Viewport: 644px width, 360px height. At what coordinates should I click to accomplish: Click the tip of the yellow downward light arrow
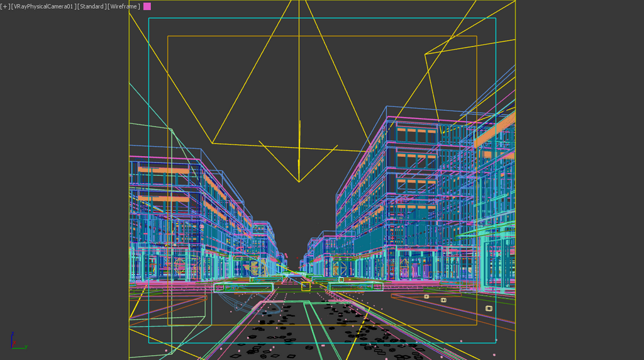299,181
